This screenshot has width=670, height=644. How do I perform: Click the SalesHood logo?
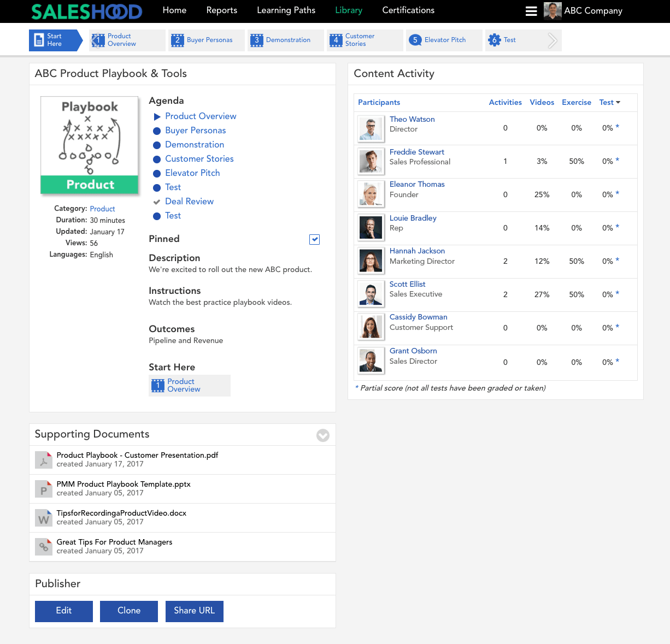pyautogui.click(x=87, y=11)
